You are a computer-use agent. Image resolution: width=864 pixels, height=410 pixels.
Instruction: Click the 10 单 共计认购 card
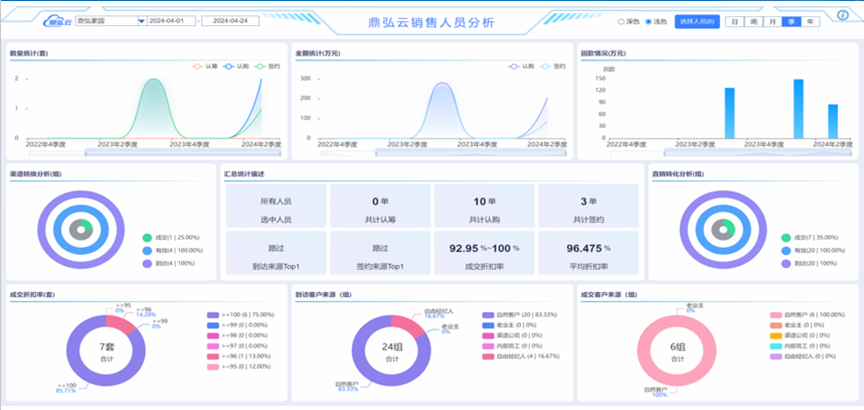pos(484,206)
